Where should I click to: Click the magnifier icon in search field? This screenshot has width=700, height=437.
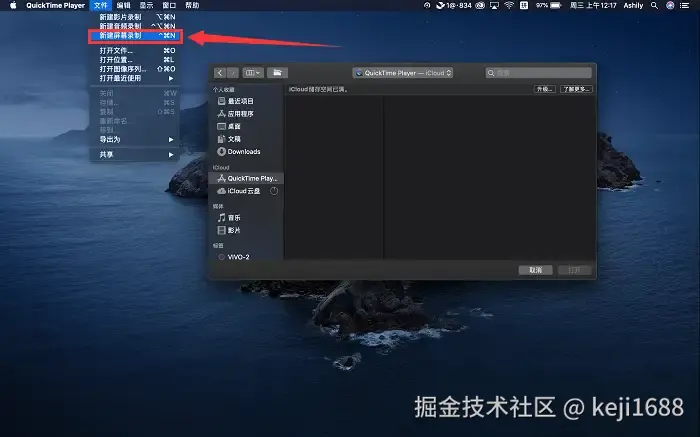coord(491,73)
